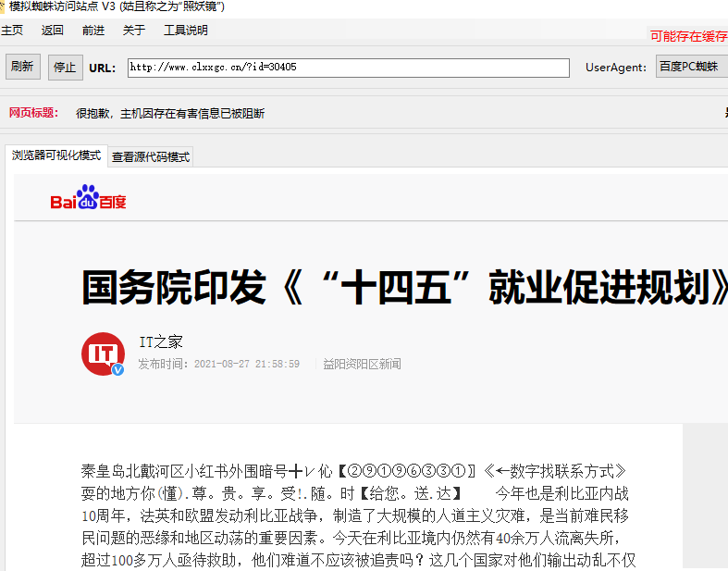728x571 pixels.
Task: Click the 刷新 button
Action: pos(23,67)
